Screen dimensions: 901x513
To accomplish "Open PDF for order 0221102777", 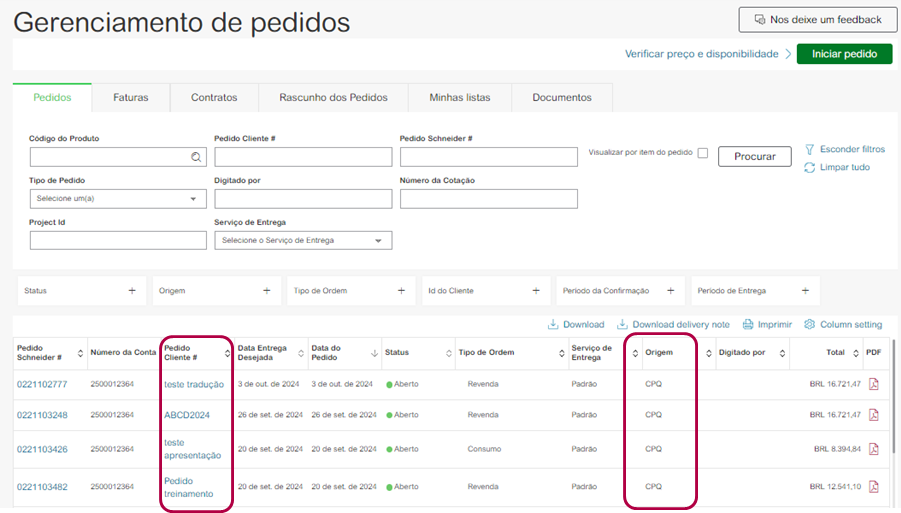I will 873,384.
